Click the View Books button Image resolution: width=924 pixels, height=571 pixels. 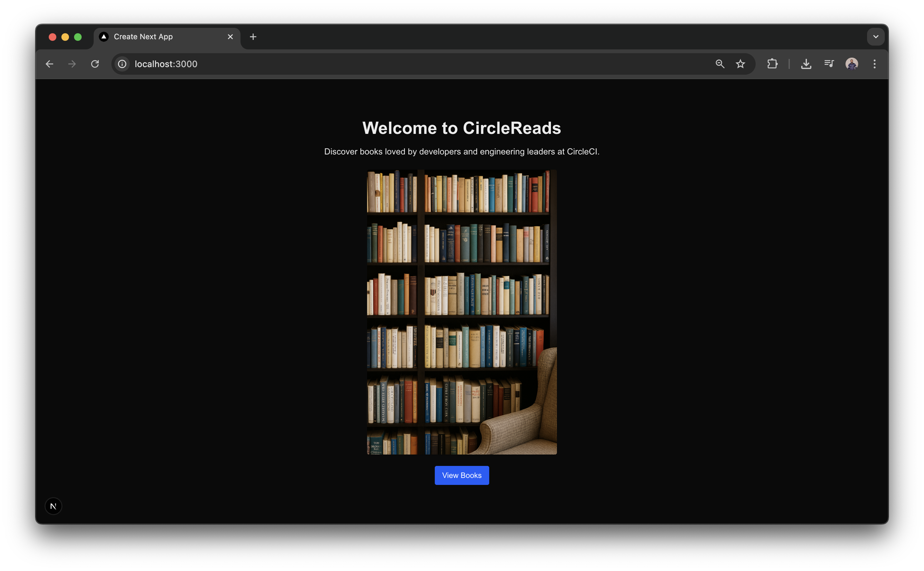462,475
